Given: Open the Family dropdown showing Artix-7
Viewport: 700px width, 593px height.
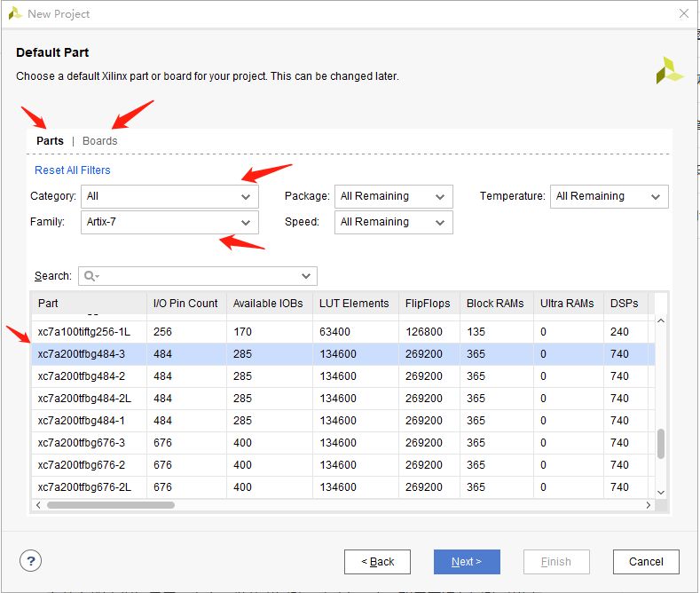Looking at the screenshot, I should pyautogui.click(x=169, y=222).
